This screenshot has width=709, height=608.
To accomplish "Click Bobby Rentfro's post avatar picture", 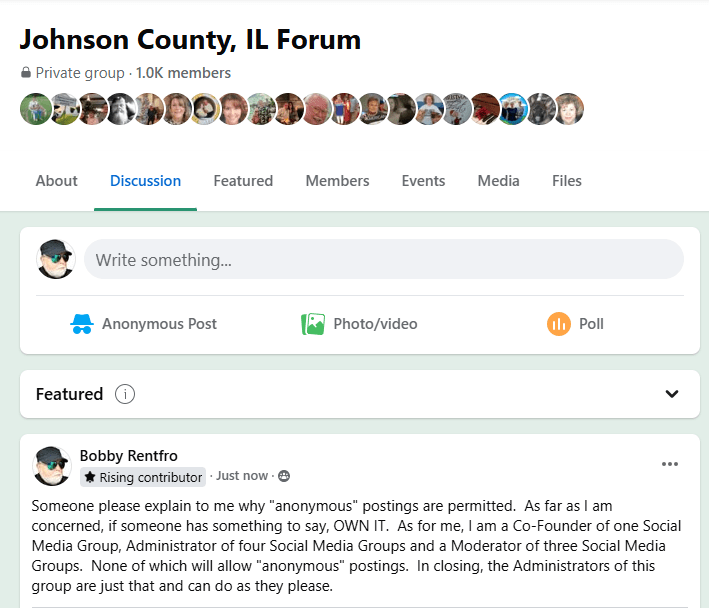I will point(53,466).
